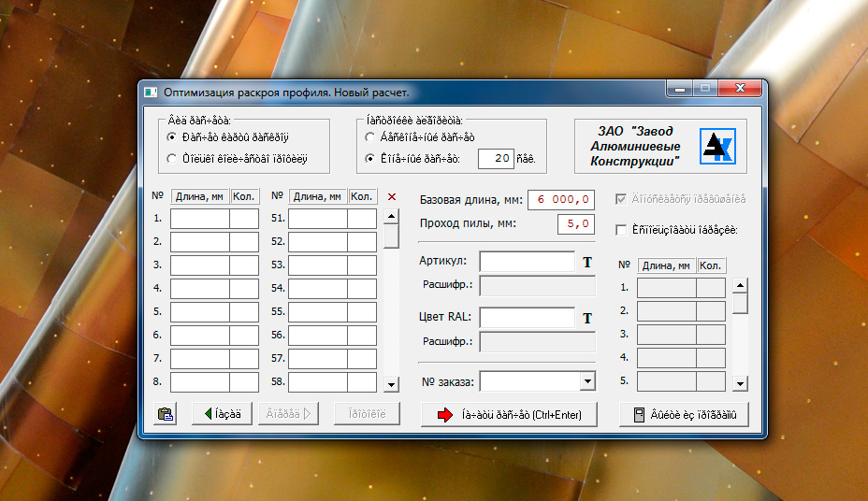The image size is (868, 501).
Task: Click the Проход пилы field showing 5,0
Action: (x=576, y=224)
